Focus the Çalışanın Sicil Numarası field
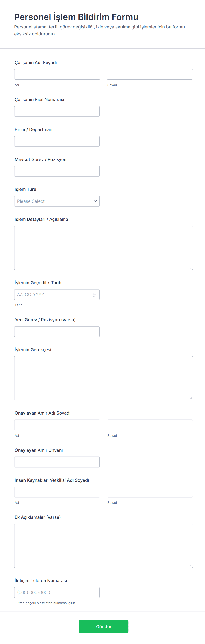The width and height of the screenshot is (205, 644). [x=57, y=111]
